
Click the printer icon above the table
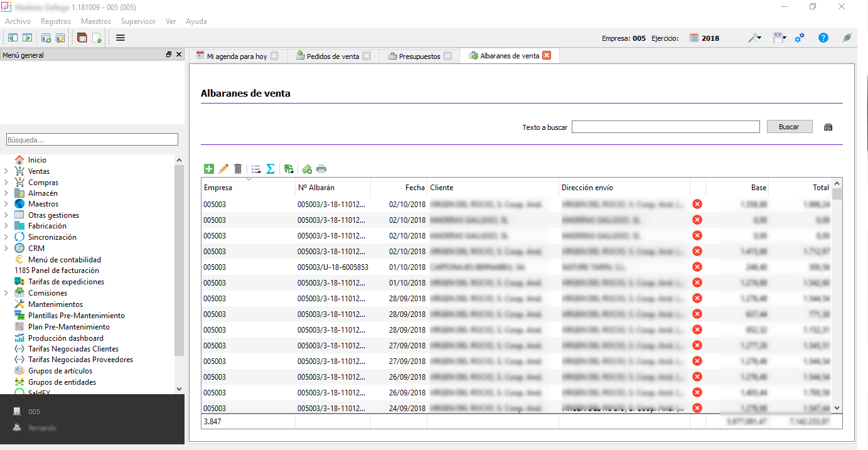[x=321, y=169]
